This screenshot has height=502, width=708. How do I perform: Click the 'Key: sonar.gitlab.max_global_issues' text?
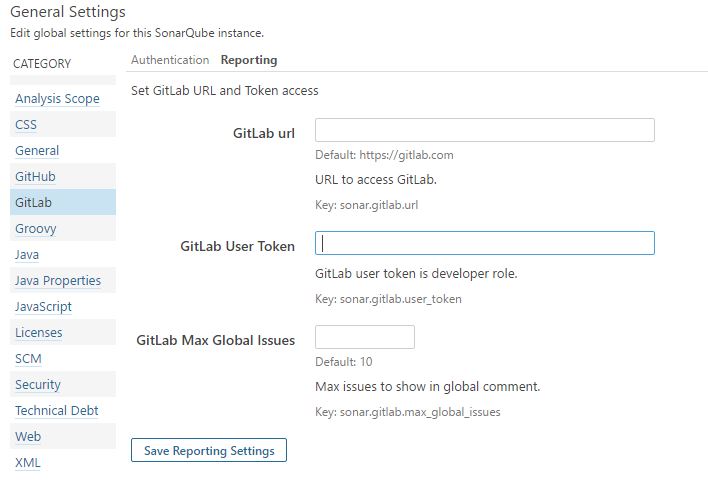click(x=408, y=412)
